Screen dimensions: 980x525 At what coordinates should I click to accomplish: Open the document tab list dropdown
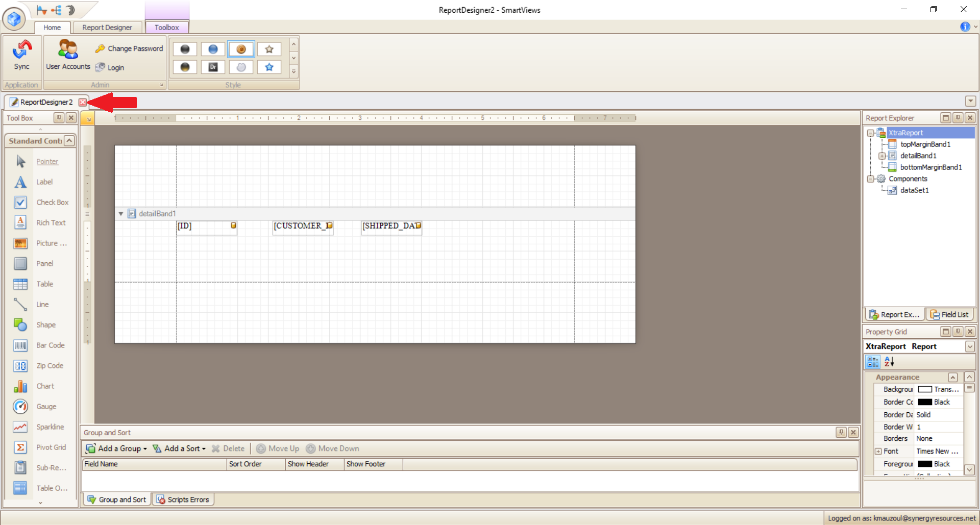(970, 102)
